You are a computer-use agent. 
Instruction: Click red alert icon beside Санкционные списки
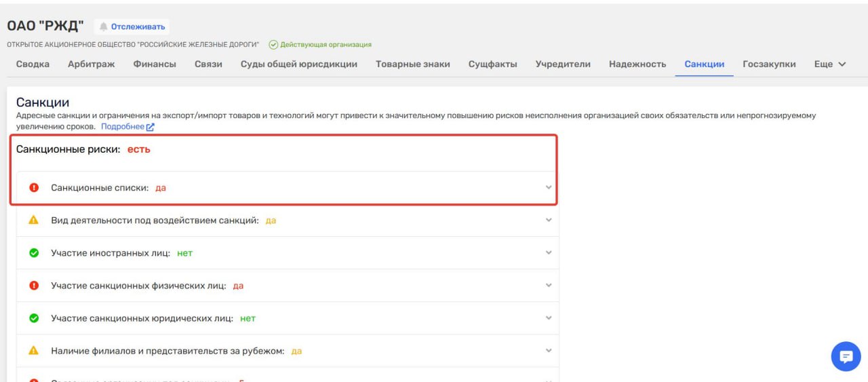pyautogui.click(x=34, y=188)
